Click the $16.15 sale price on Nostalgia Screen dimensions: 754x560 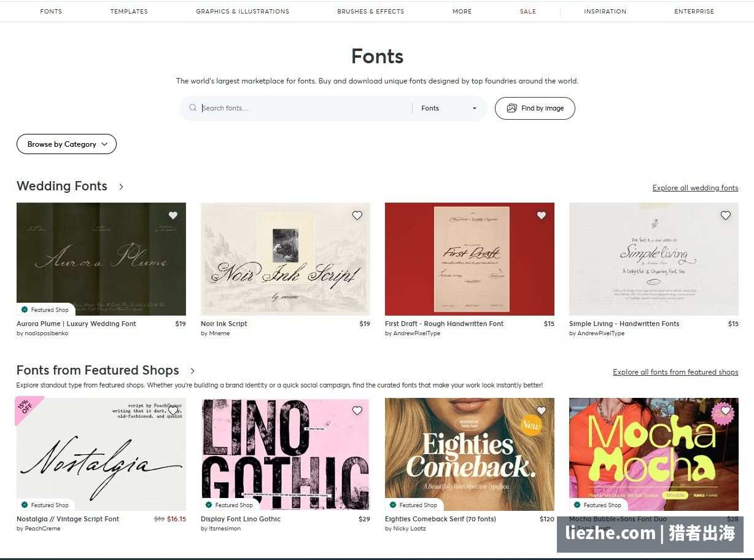coord(176,519)
